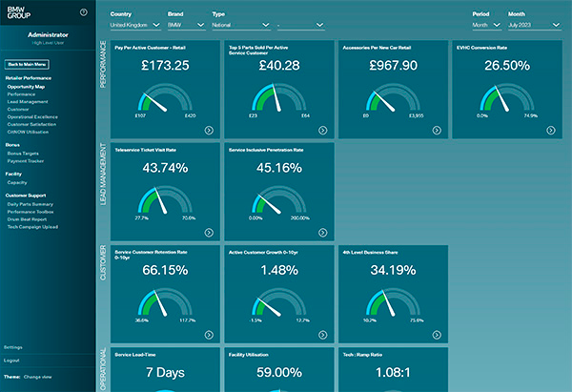Click the LEAD MANAGEMENT vertical section label
The height and width of the screenshot is (392, 572).
pyautogui.click(x=103, y=175)
